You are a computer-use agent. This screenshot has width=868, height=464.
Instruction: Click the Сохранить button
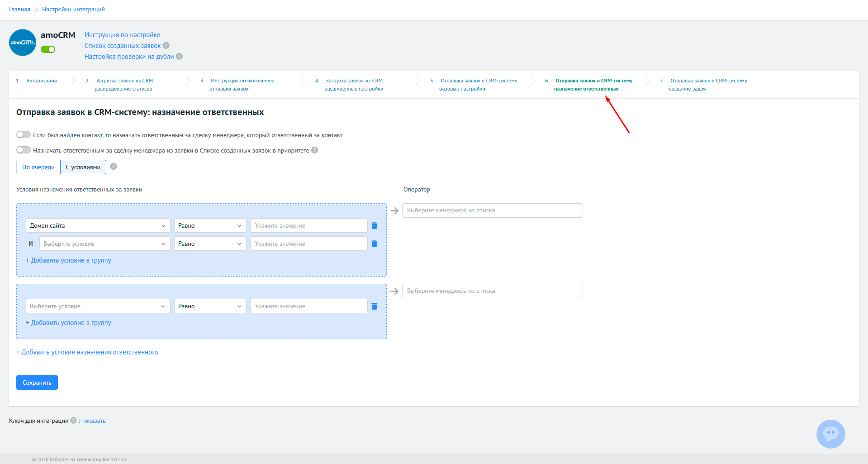(x=37, y=383)
